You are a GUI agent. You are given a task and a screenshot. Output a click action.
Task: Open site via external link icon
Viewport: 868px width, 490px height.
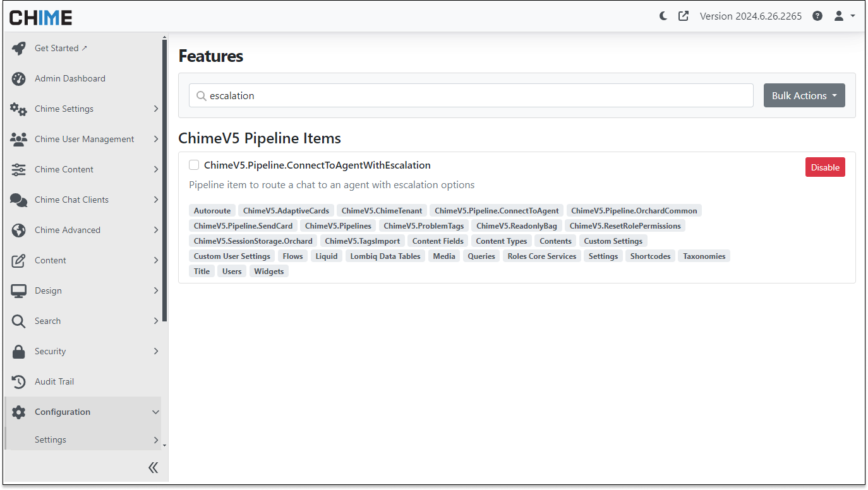point(684,16)
